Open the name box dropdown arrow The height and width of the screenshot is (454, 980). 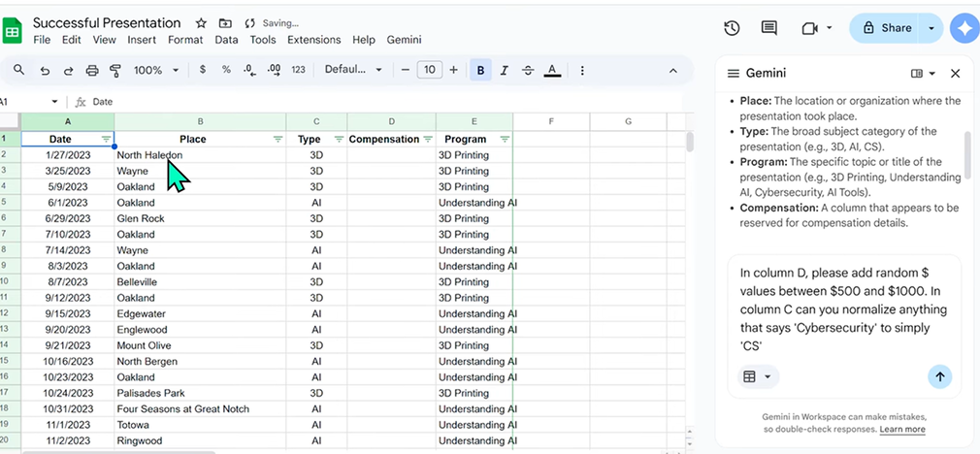coord(54,102)
